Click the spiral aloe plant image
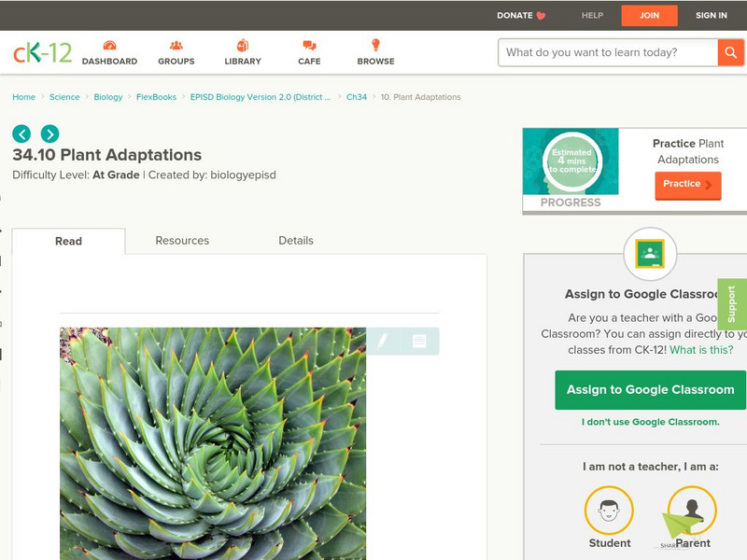 213,443
